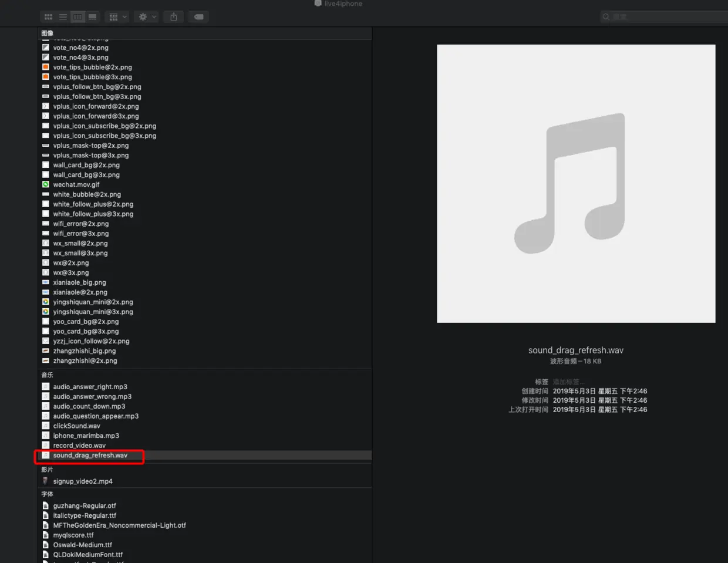This screenshot has height=563, width=728.
Task: Click the Share toolbar icon
Action: (174, 17)
